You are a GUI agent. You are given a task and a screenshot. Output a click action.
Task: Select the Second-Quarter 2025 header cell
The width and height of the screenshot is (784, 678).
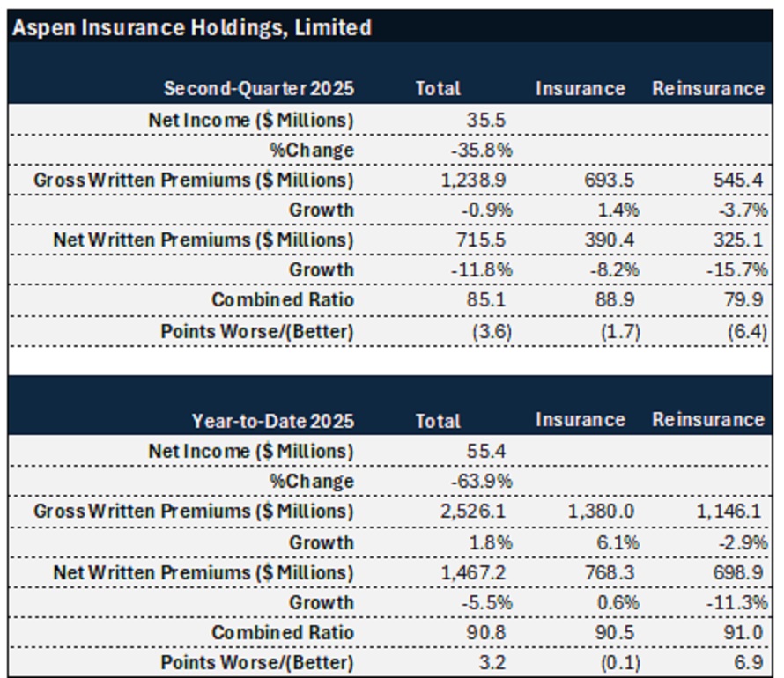(x=259, y=88)
